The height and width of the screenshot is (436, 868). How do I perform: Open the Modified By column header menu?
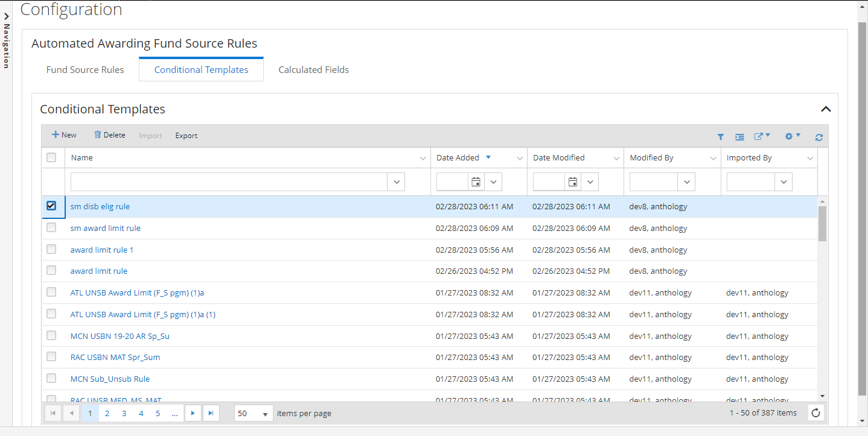point(713,158)
